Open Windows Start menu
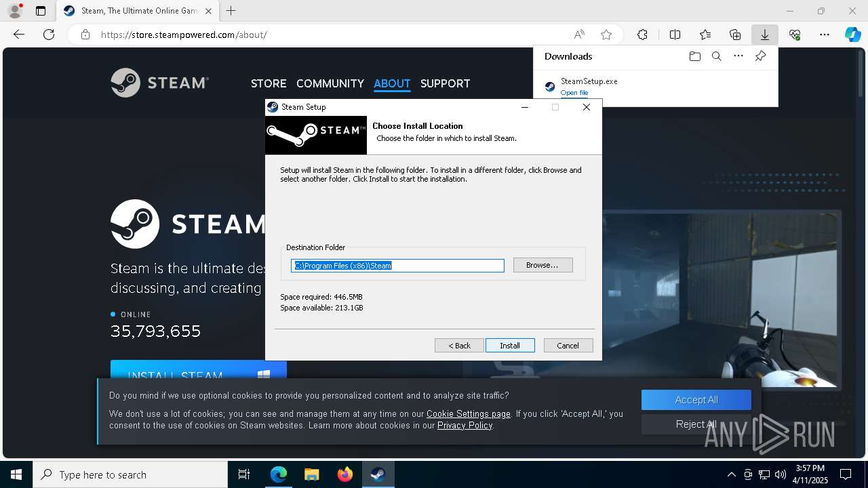 (16, 474)
